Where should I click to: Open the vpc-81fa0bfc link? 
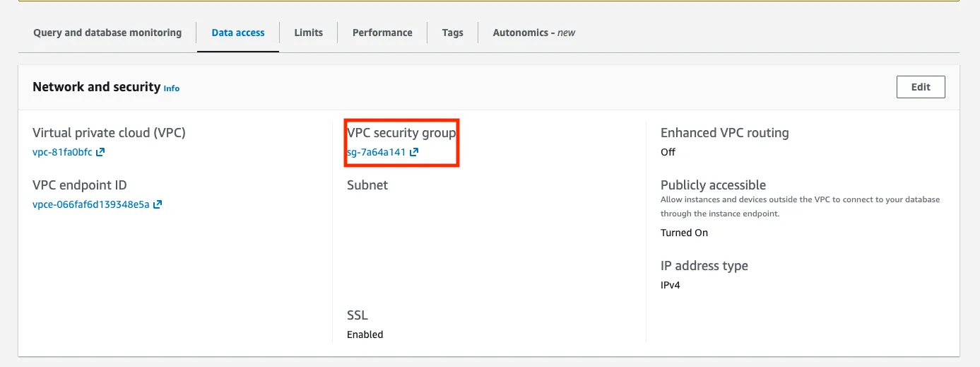pyautogui.click(x=62, y=152)
